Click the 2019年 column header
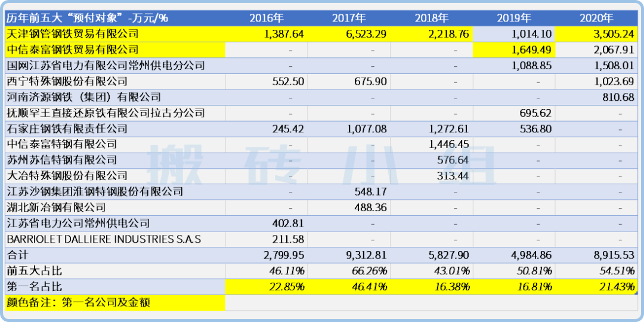 514,18
